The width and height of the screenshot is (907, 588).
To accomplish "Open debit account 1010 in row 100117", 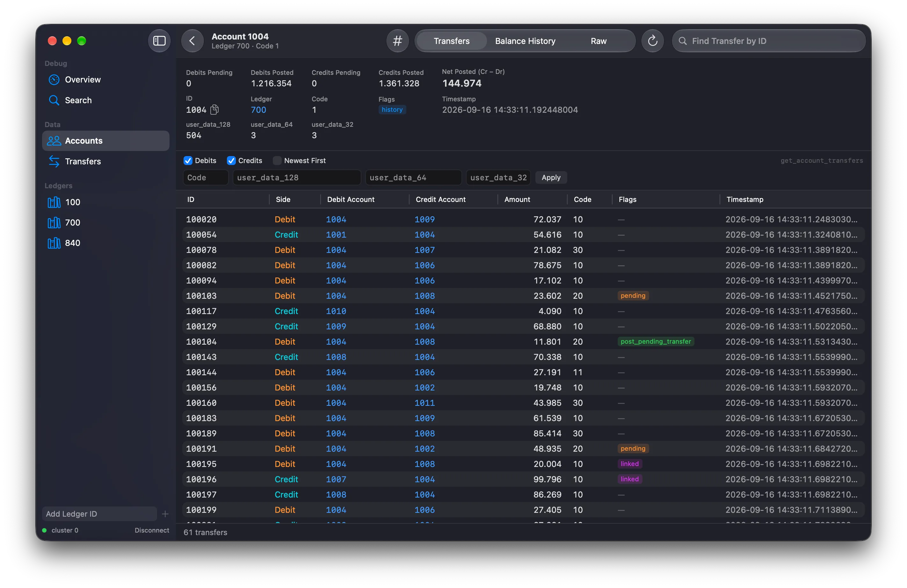I will tap(336, 311).
